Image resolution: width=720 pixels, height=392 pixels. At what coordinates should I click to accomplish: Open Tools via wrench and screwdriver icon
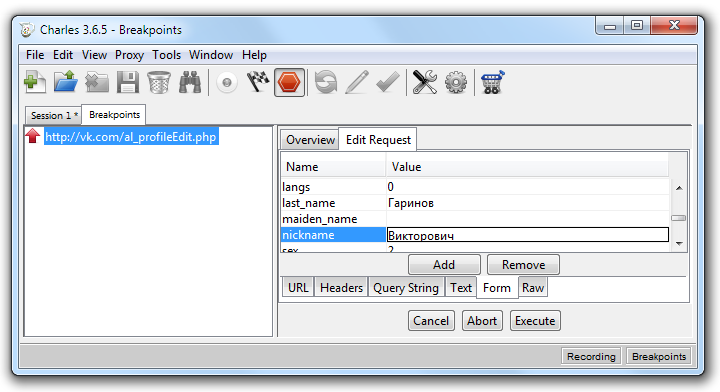425,83
